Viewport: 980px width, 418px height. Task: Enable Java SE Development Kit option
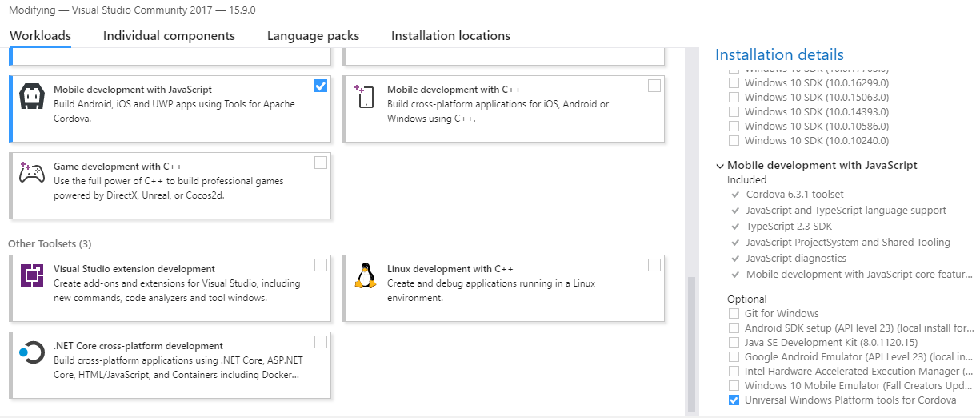click(x=734, y=342)
